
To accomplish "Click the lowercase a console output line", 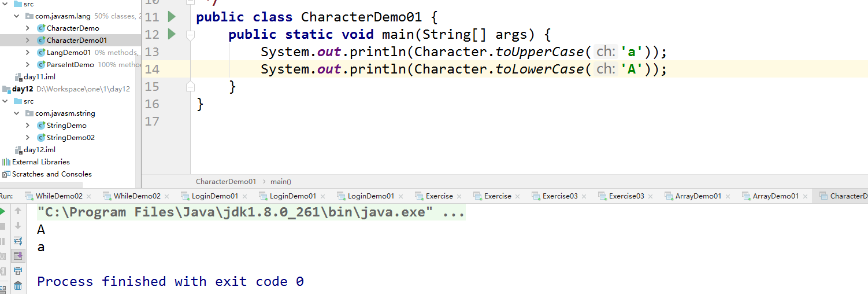I will [41, 247].
